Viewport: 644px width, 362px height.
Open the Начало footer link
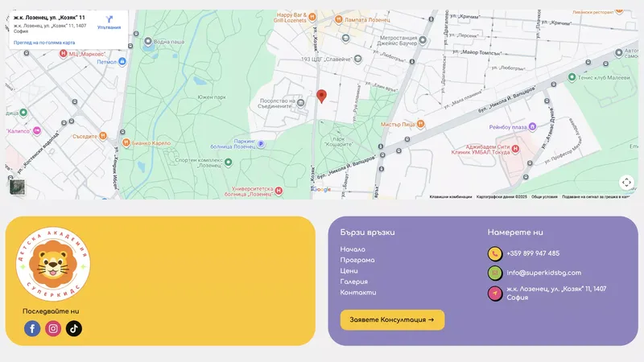pos(353,249)
